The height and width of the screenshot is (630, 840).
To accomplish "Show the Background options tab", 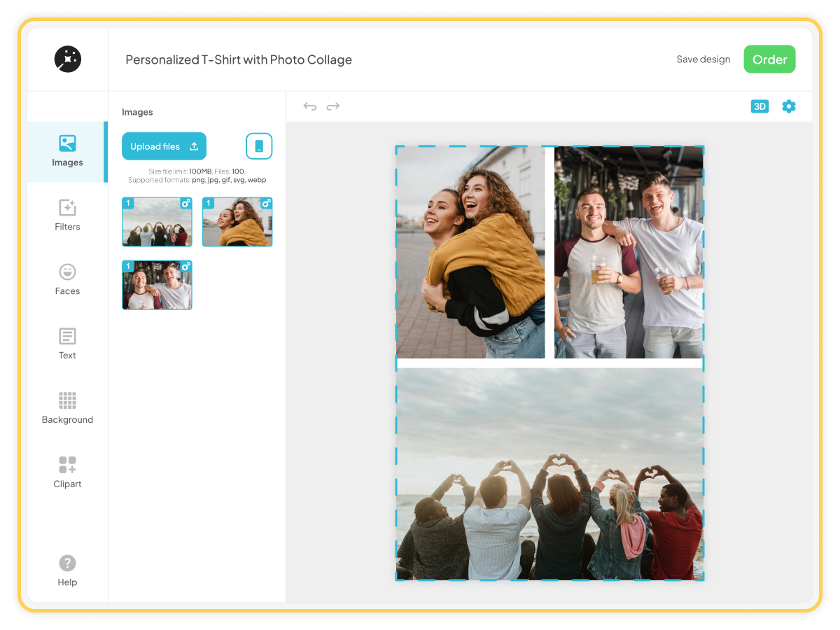I will [67, 409].
